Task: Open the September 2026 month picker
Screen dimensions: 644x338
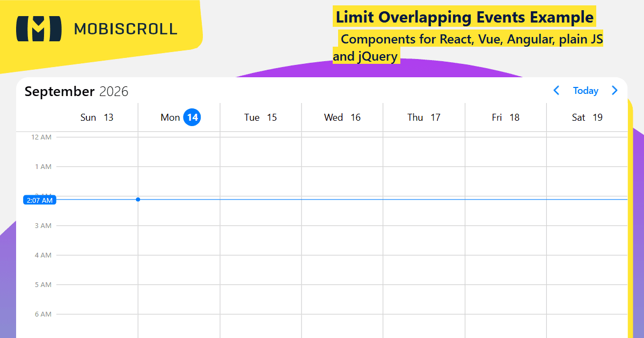Action: tap(77, 91)
